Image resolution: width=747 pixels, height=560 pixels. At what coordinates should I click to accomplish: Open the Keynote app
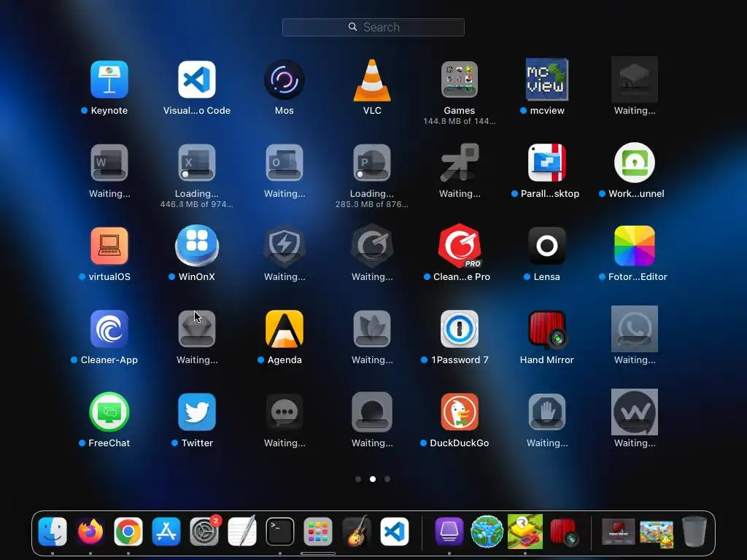(109, 79)
